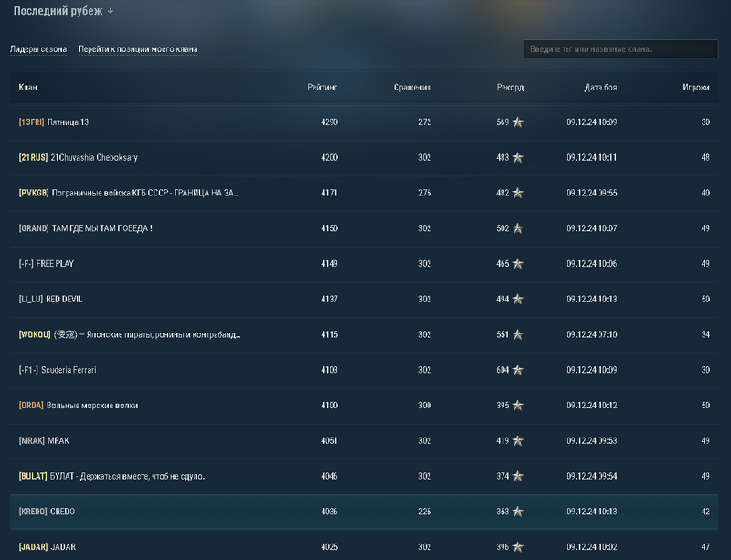Click star icon beside record 483
Screen dimensions: 731x560
[x=518, y=158]
